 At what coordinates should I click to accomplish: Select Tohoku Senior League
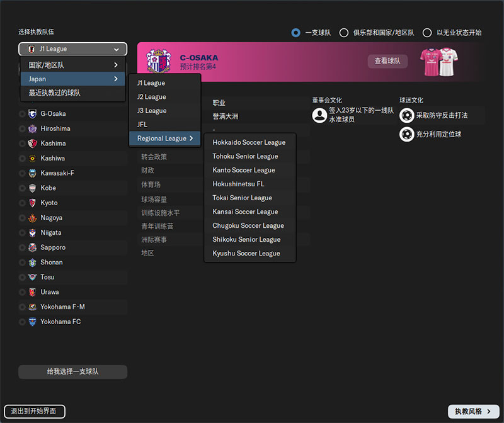(249, 156)
